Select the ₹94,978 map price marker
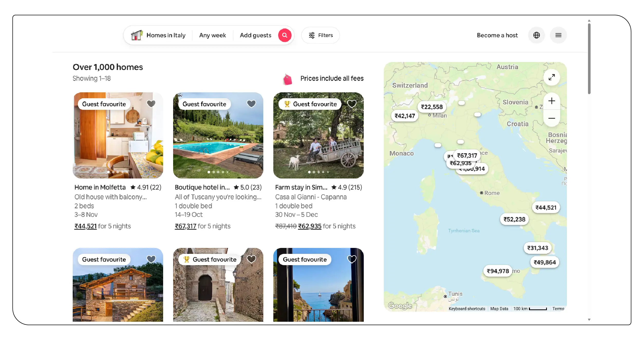Viewport: 644px width, 340px height. [x=498, y=271]
